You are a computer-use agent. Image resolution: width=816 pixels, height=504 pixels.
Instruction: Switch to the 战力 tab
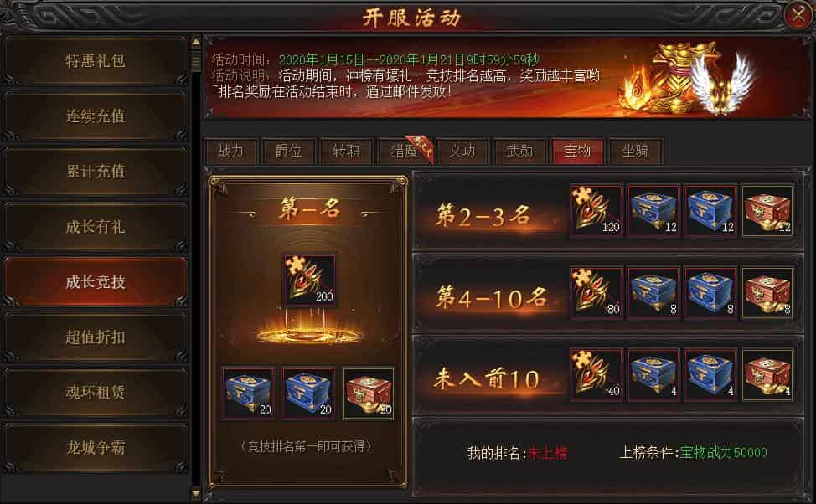point(230,152)
